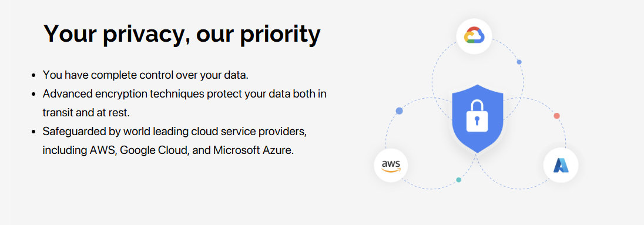
Task: Click the dashed orbit circle around Azure
Action: pos(520,143)
